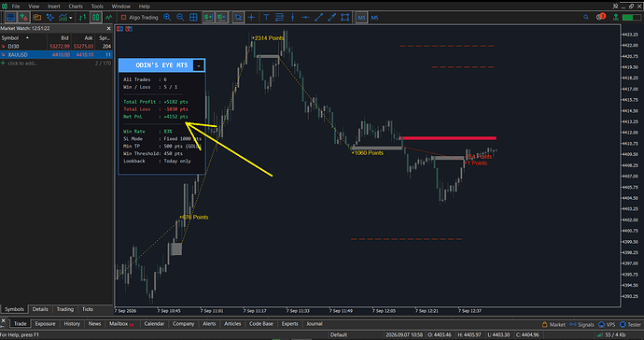644x340 pixels.
Task: Select the trendline drawing tool
Action: tap(318, 17)
